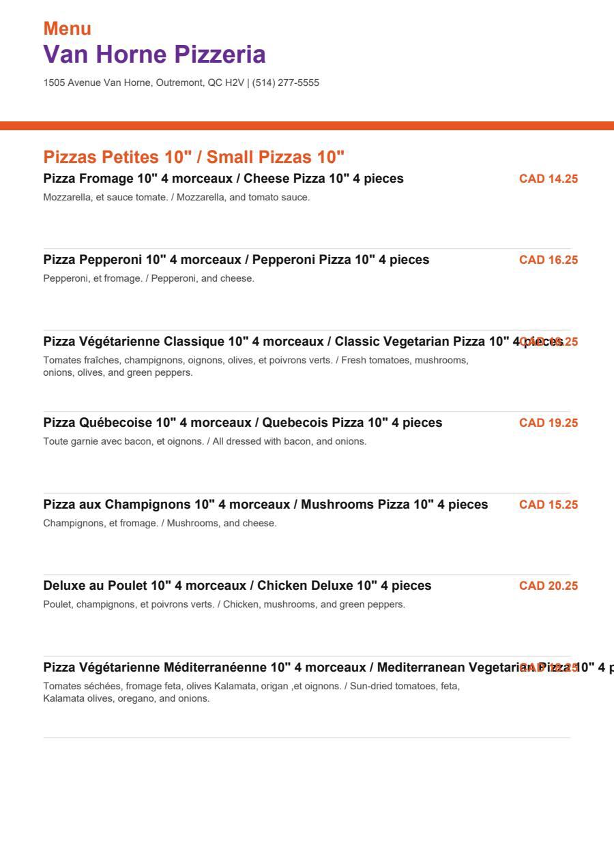Select the Deluxe au Poulet item title
The height and width of the screenshot is (868, 614).
coord(237,586)
